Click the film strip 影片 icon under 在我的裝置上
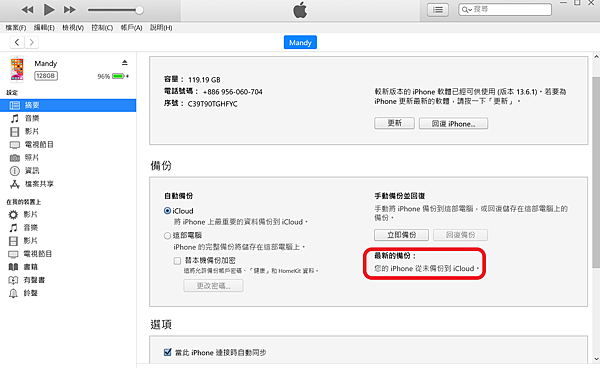This screenshot has height=368, width=600. pos(13,241)
